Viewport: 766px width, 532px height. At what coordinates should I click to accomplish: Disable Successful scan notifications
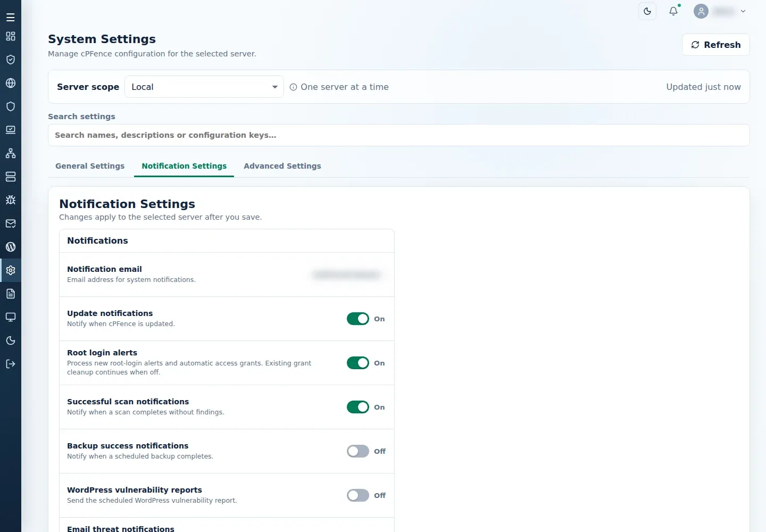[358, 407]
